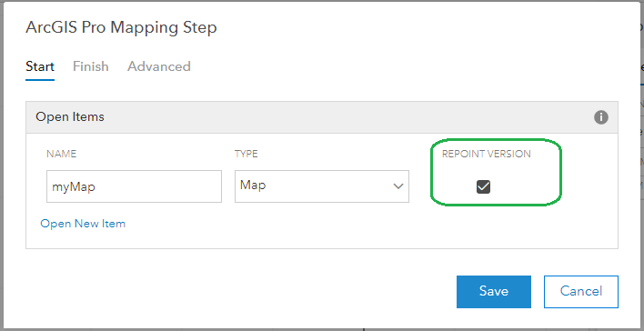
Task: Click the TYPE column label
Action: (246, 154)
